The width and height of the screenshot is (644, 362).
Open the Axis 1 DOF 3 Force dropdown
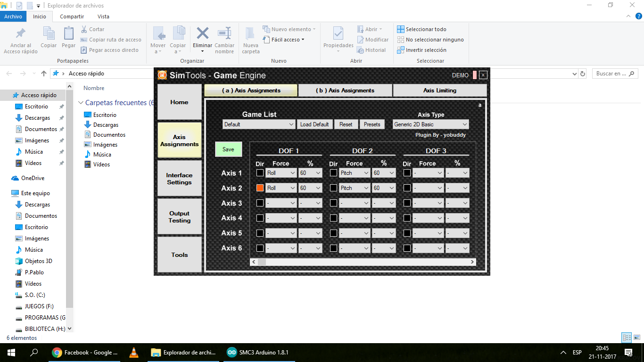pos(428,173)
